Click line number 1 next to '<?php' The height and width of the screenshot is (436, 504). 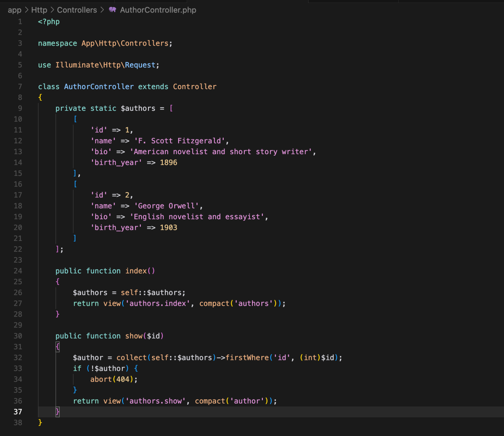[x=20, y=22]
